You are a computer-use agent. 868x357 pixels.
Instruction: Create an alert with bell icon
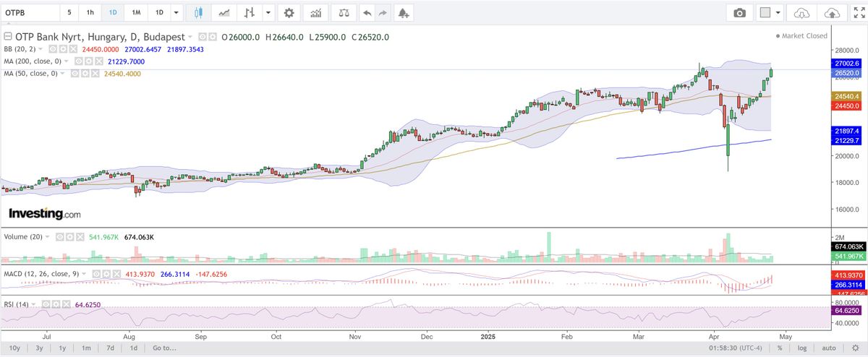(x=402, y=12)
